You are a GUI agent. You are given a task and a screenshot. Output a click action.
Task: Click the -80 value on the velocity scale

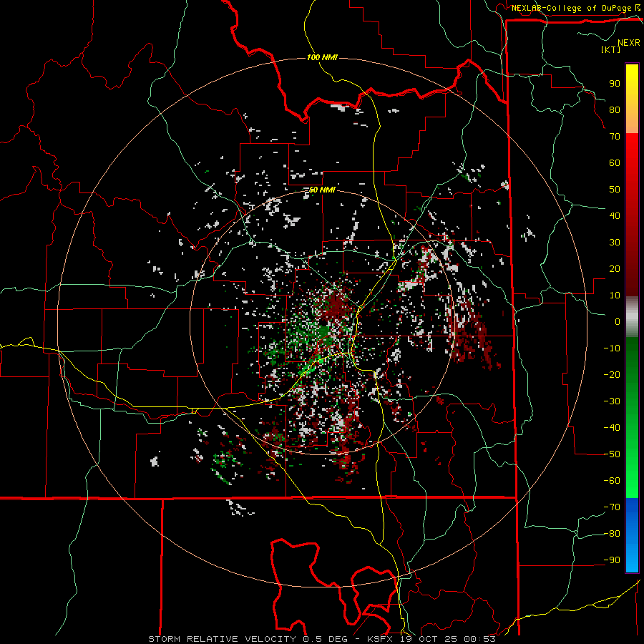coord(612,534)
